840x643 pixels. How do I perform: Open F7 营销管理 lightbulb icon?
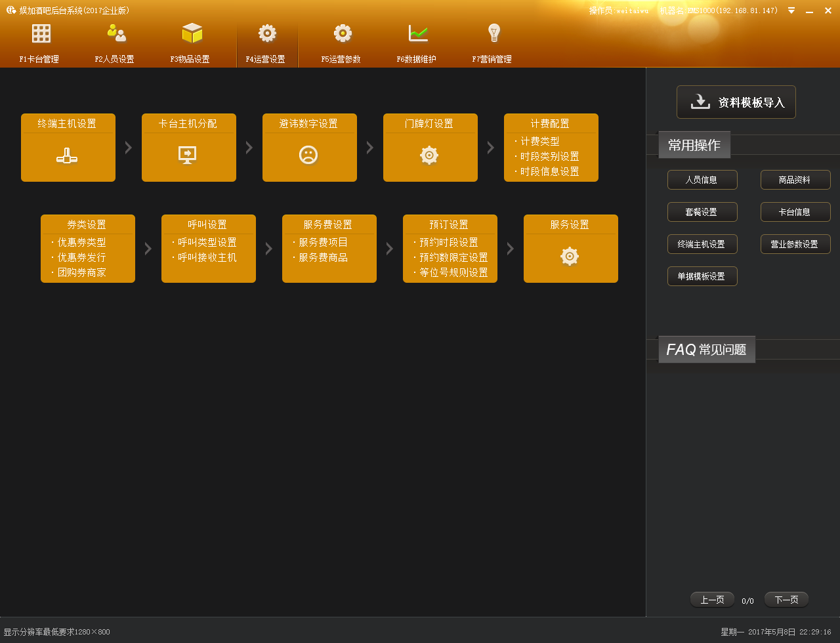click(x=493, y=33)
